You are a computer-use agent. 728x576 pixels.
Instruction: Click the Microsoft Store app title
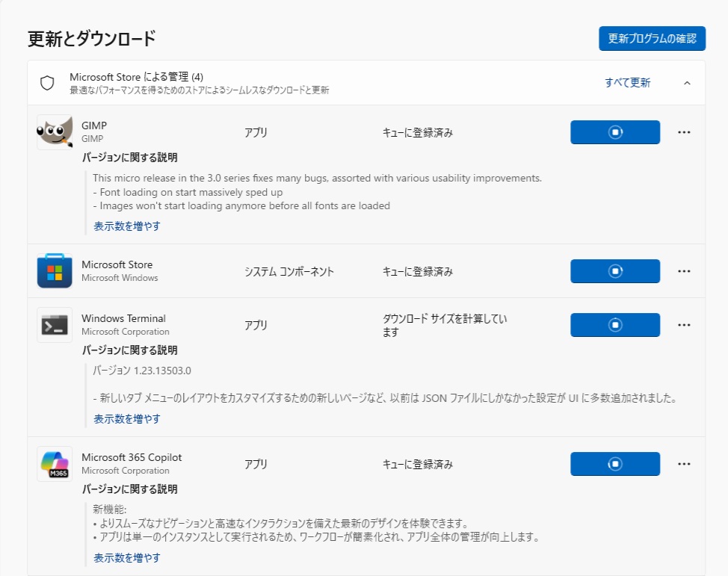[117, 264]
